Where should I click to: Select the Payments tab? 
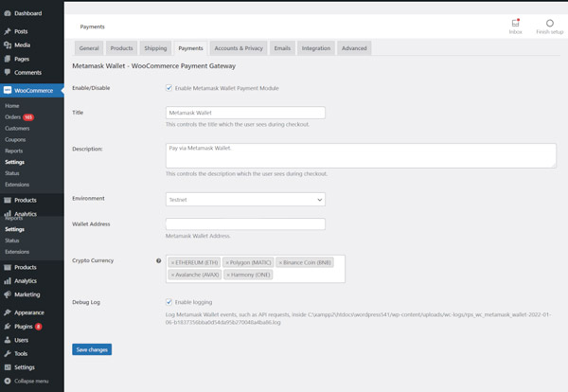tap(190, 48)
